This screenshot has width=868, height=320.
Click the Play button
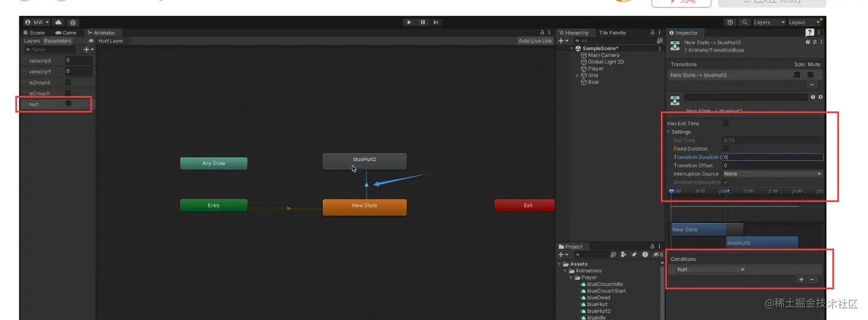click(409, 22)
